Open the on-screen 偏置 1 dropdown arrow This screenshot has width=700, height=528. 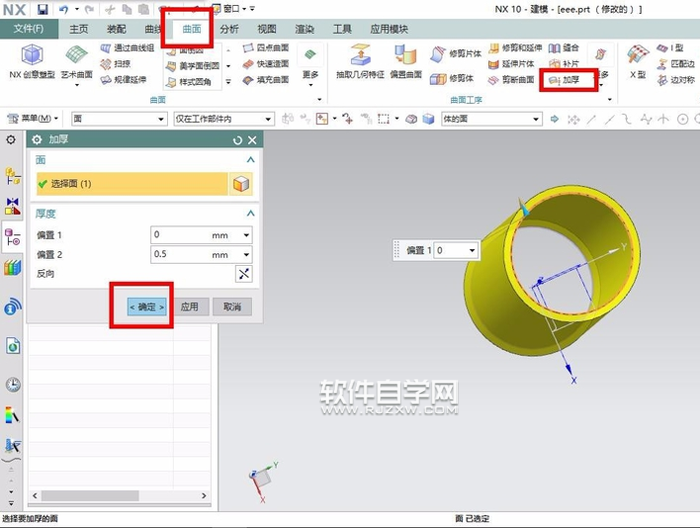(x=472, y=250)
